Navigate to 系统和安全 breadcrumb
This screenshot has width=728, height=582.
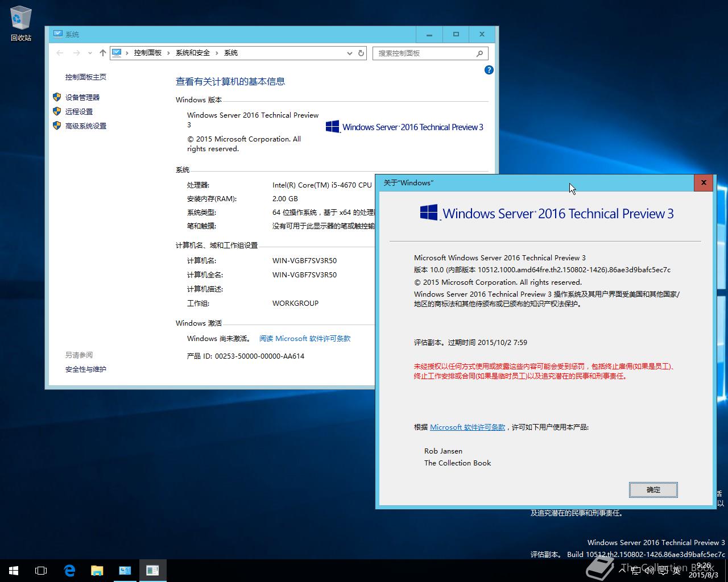193,53
